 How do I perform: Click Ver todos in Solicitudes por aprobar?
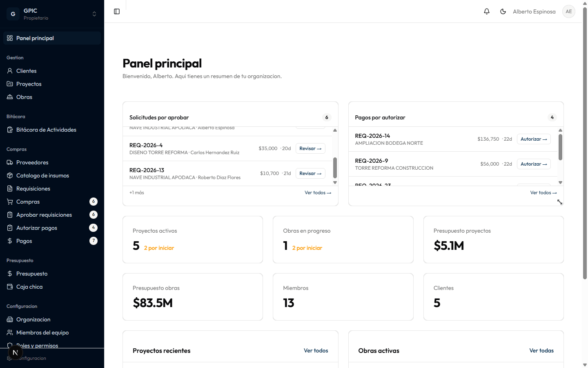pos(318,193)
